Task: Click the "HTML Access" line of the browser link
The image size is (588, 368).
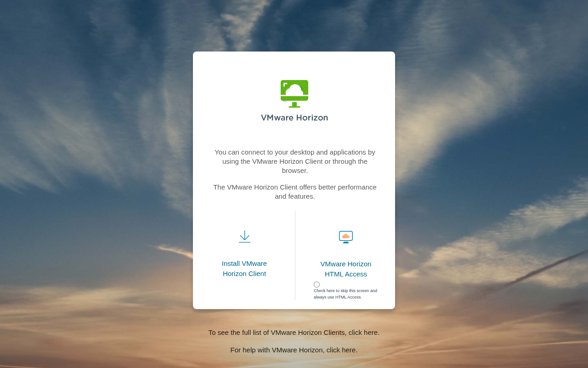Action: click(x=346, y=274)
